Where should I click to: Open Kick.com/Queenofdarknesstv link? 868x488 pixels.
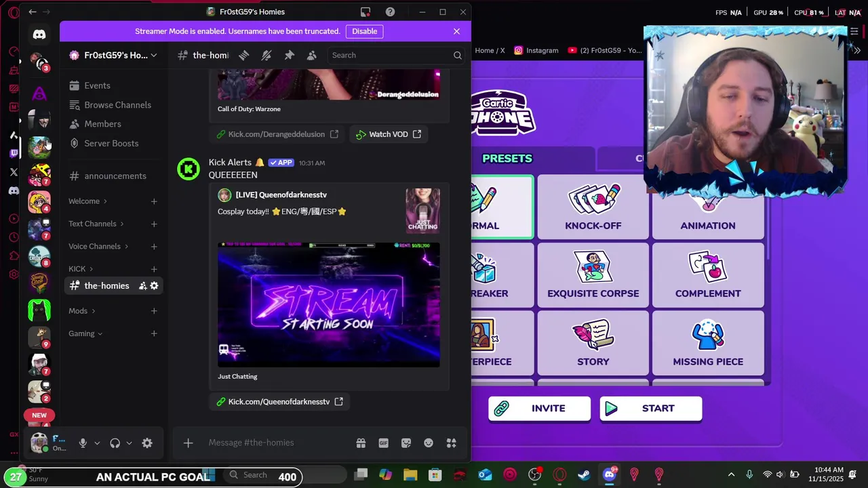pyautogui.click(x=279, y=402)
